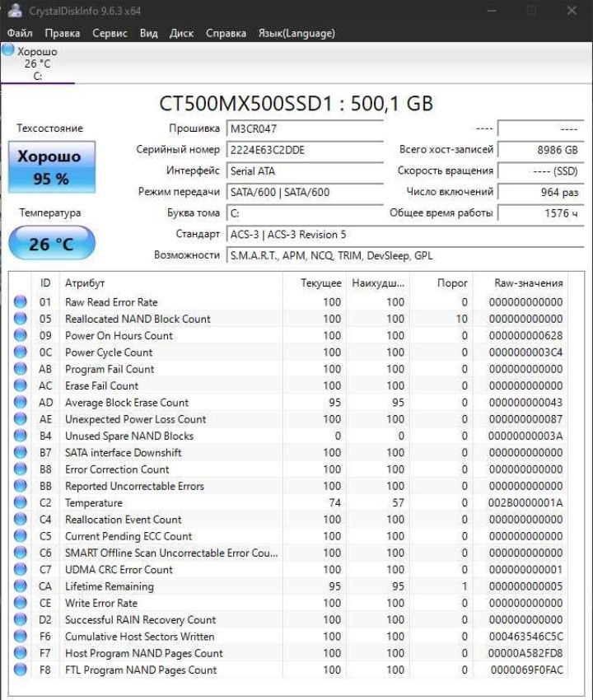Viewport: 593px width, 700px height.
Task: Click the Прошивка field M3CR047
Action: [305, 128]
